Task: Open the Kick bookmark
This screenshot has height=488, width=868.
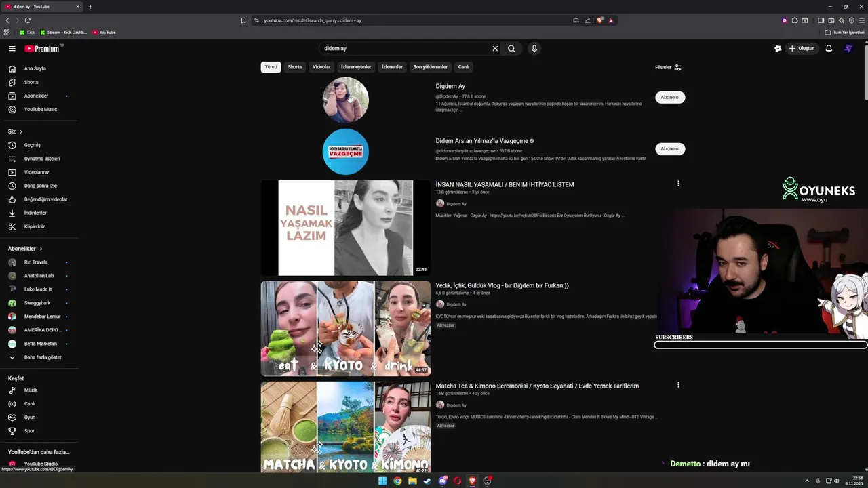Action: (x=27, y=32)
